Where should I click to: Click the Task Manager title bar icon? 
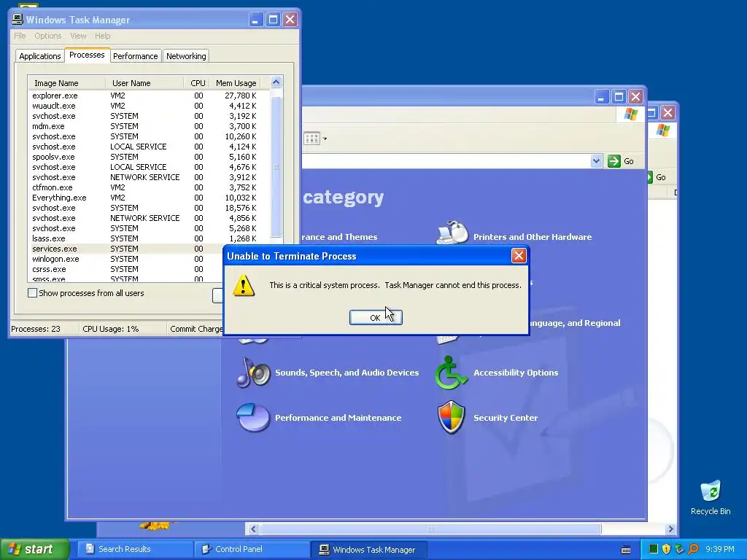[18, 20]
